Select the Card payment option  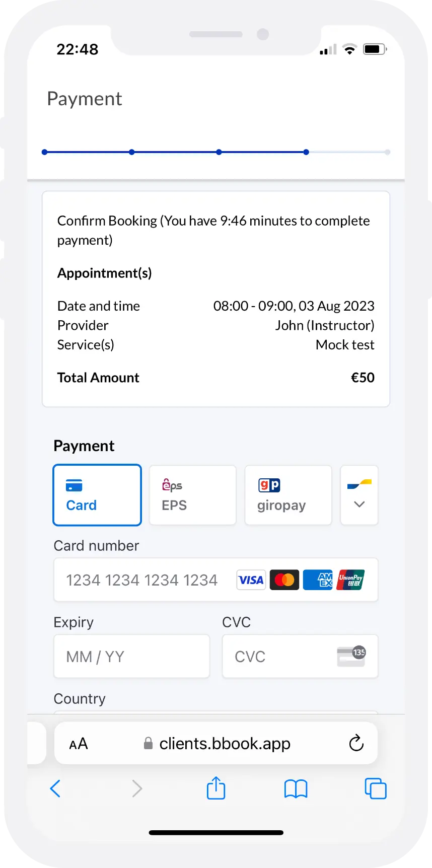tap(97, 495)
